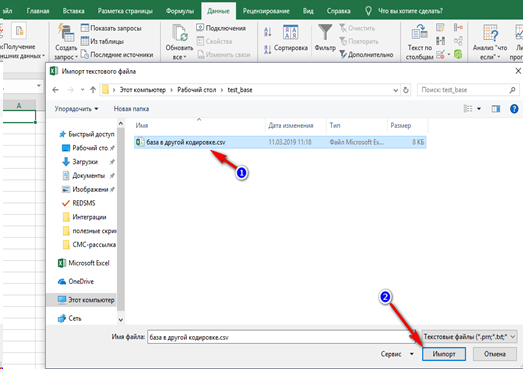Toggle the preview pane icon
523x369 pixels.
(x=496, y=109)
